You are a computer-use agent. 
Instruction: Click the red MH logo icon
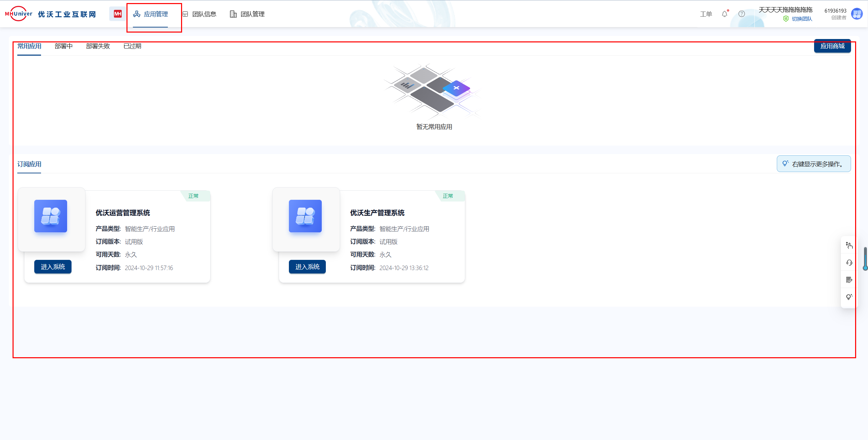pos(117,14)
